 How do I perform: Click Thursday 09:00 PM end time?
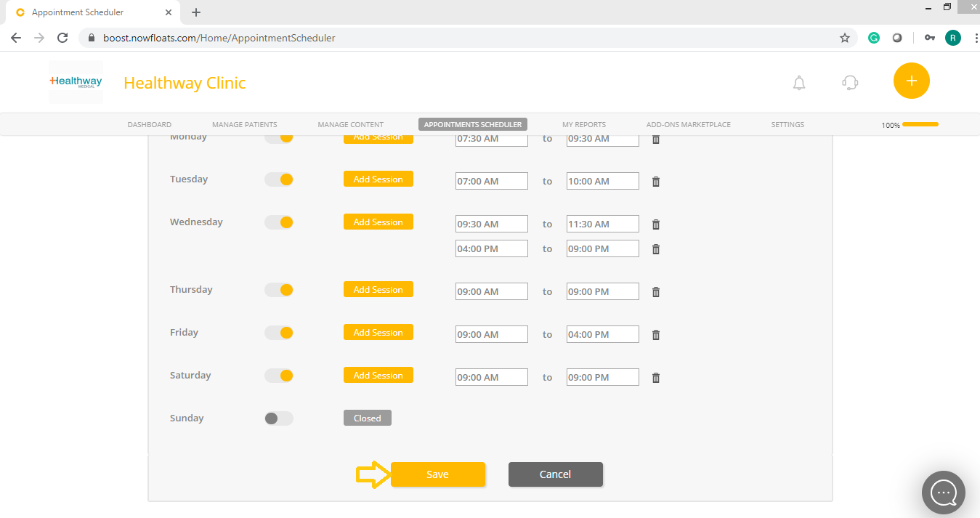tap(603, 291)
